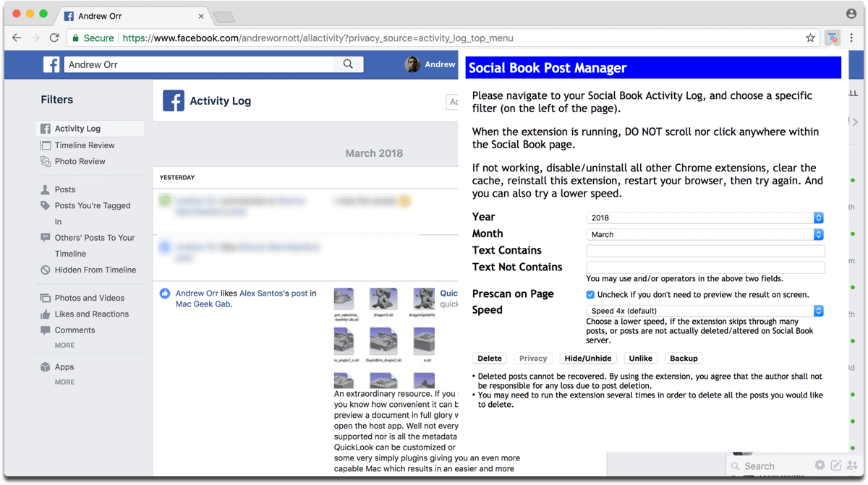
Task: Open the Chrome menu three-dots icon
Action: tap(852, 38)
